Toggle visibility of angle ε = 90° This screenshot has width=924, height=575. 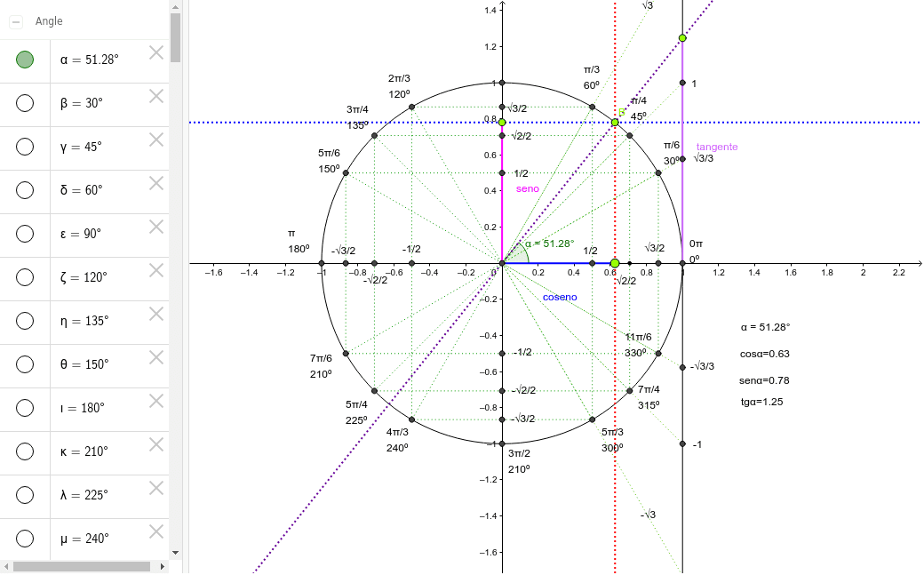(x=25, y=234)
